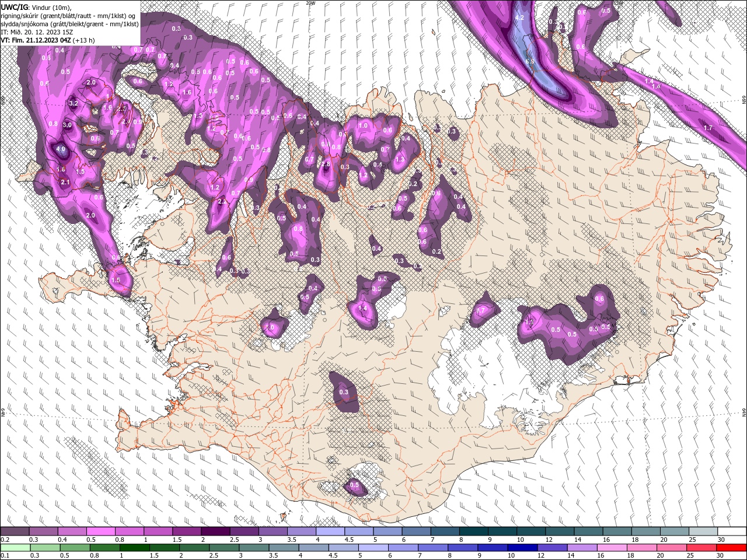
Task: Pick the royal blue swatch labeled 8 in rain legend
Action: 462,548
